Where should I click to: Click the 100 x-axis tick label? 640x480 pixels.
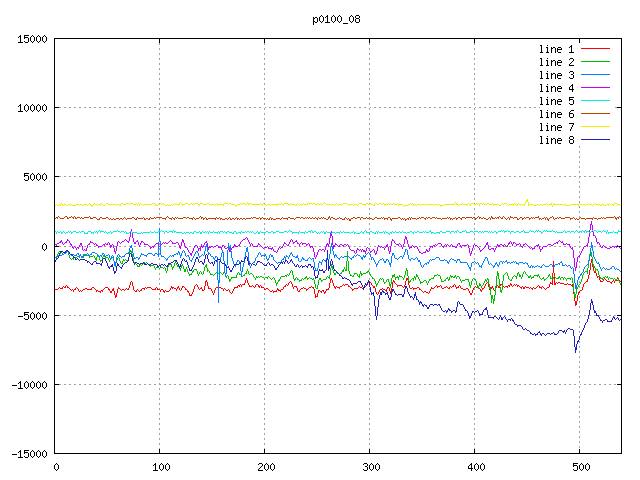point(159,467)
